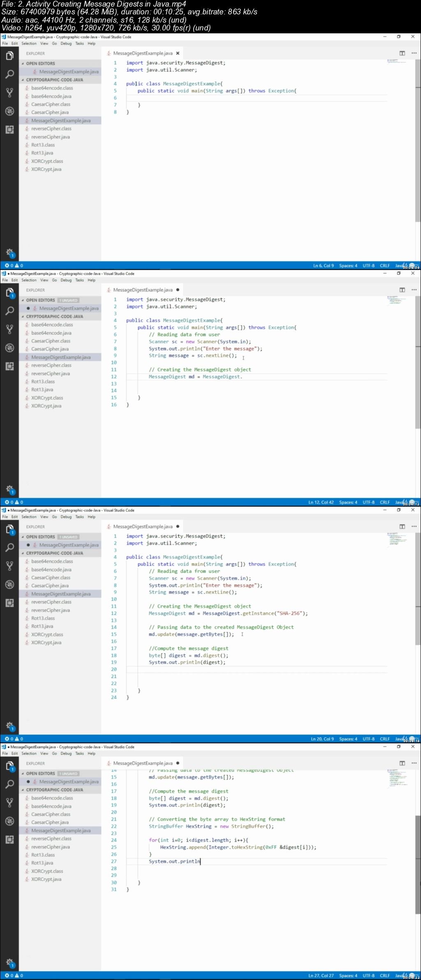Click CRLF line ending in the 00:06:16 frame
Viewport: 421px width, 980px height.
point(385,739)
